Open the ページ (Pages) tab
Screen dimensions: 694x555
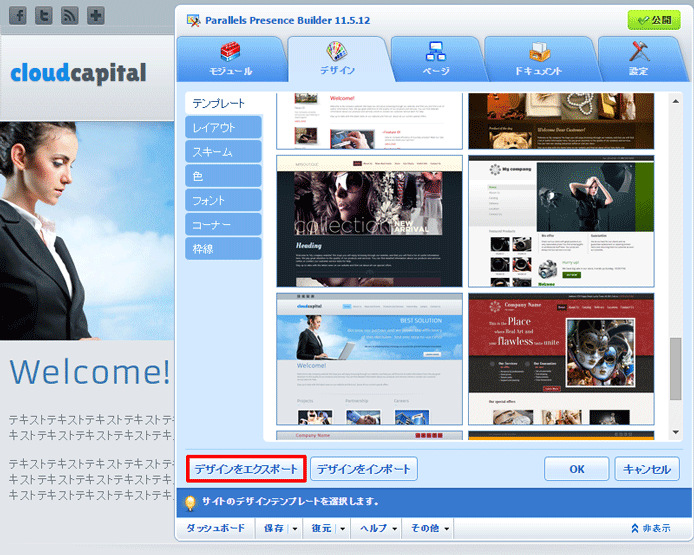click(436, 59)
